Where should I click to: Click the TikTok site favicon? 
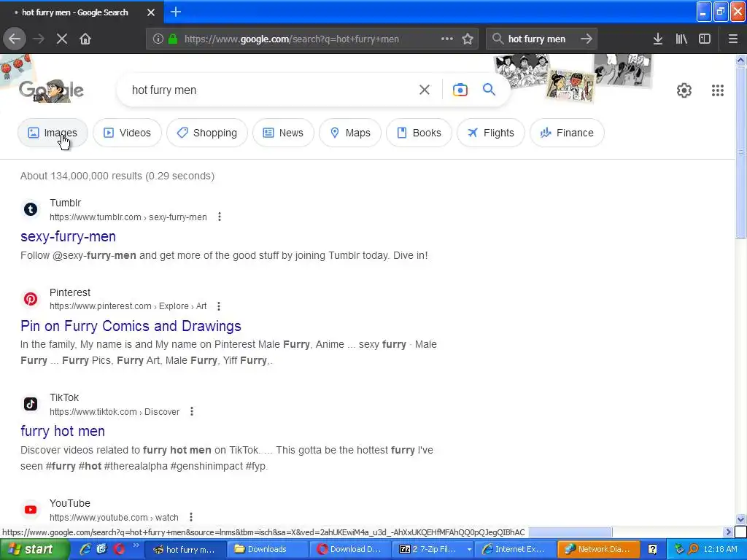[31, 404]
